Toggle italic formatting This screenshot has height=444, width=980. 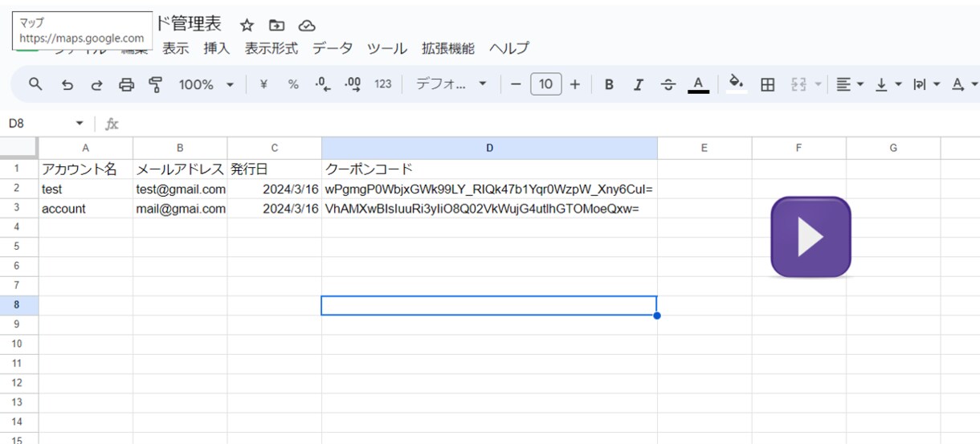click(x=639, y=84)
